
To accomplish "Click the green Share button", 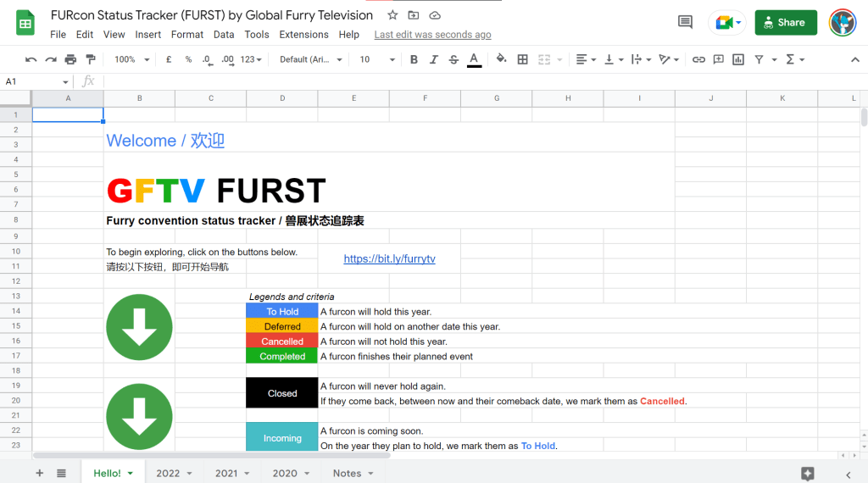I will (786, 23).
